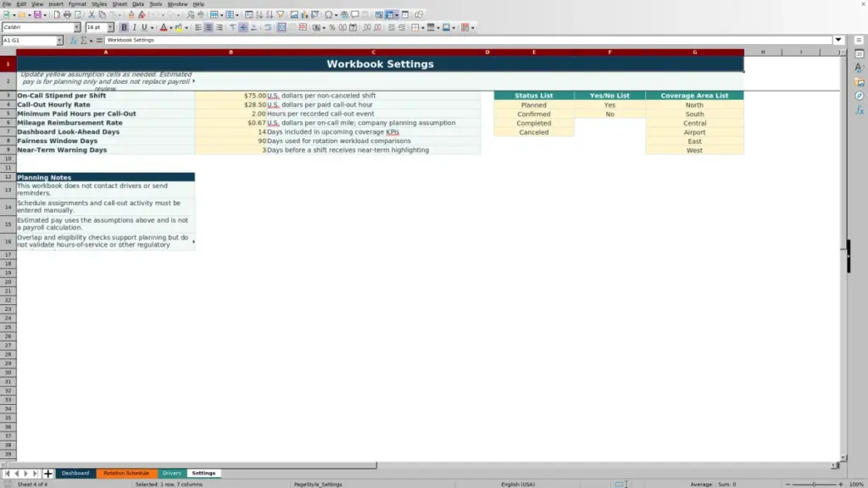Screen dimensions: 868x488
Task: Open the sidebar Gallery icon
Action: point(860,82)
